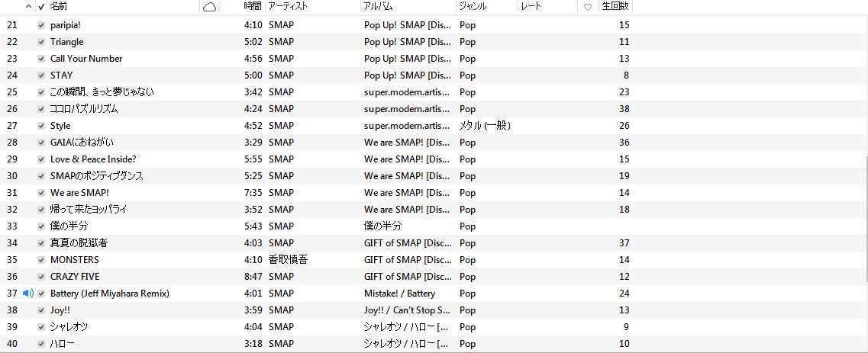Screen dimensions: 868x353
Task: Click the 8:47 duration of CRAZY FIVE
Action: (x=253, y=277)
